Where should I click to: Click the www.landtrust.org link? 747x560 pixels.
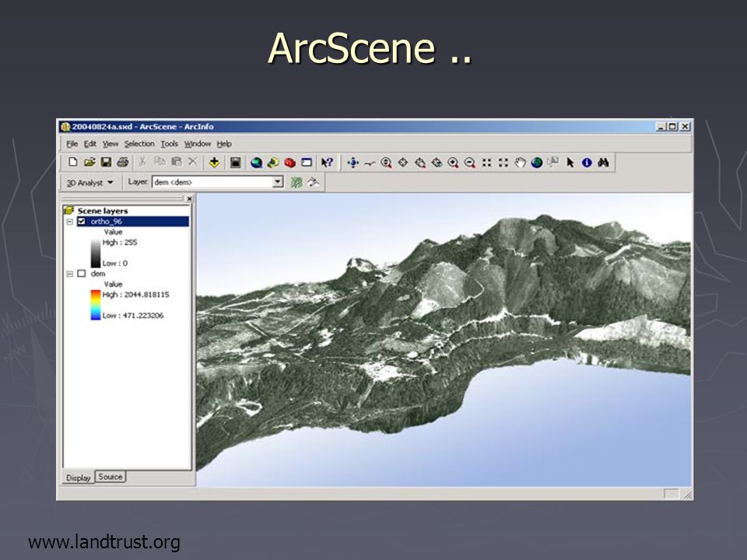click(104, 542)
